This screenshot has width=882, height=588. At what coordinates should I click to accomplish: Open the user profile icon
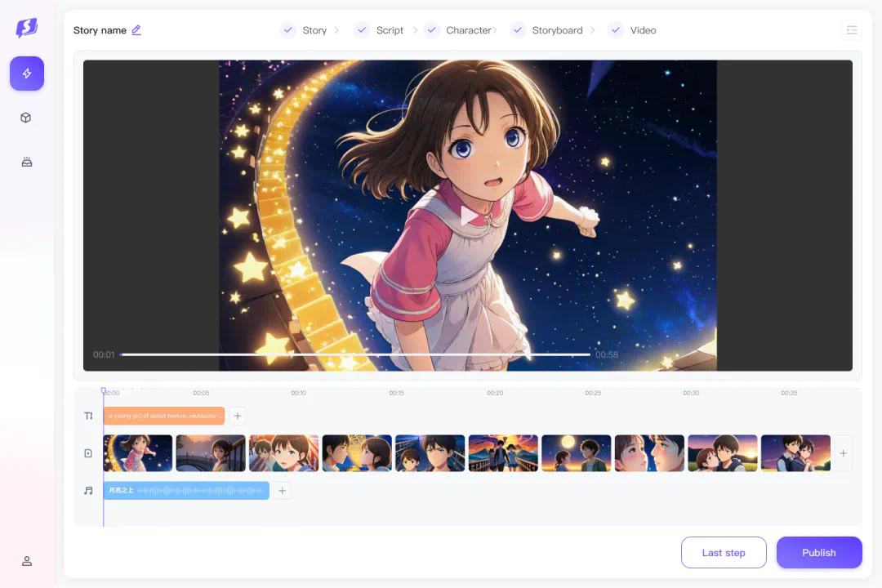(x=27, y=561)
